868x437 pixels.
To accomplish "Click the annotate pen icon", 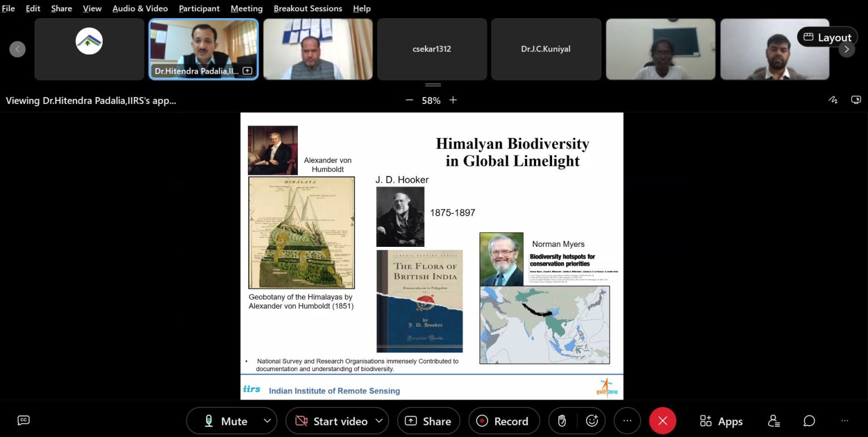I will (833, 100).
